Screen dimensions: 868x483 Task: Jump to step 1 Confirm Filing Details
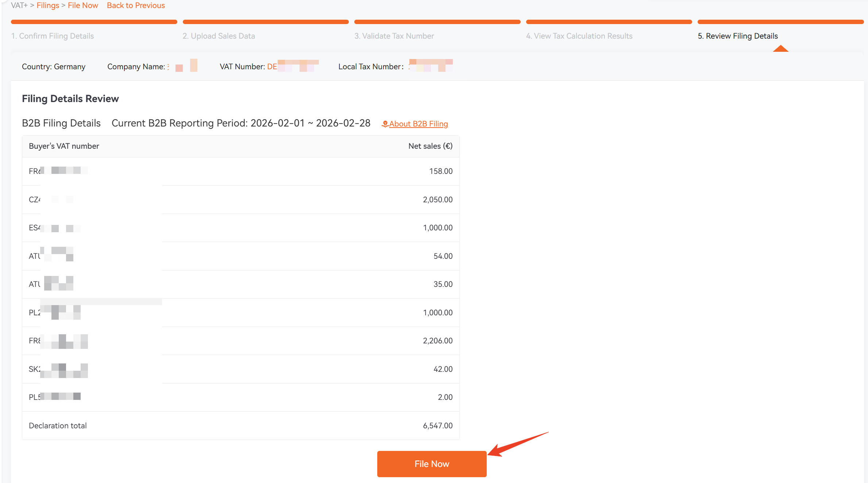[53, 36]
